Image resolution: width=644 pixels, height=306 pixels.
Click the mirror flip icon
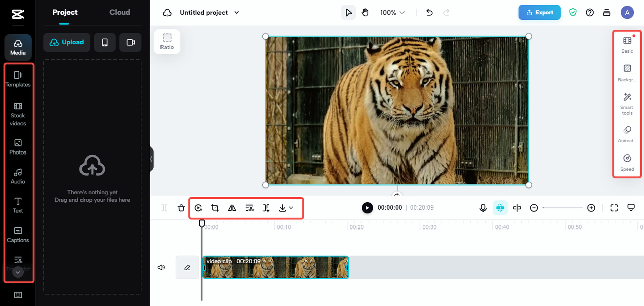[232, 208]
